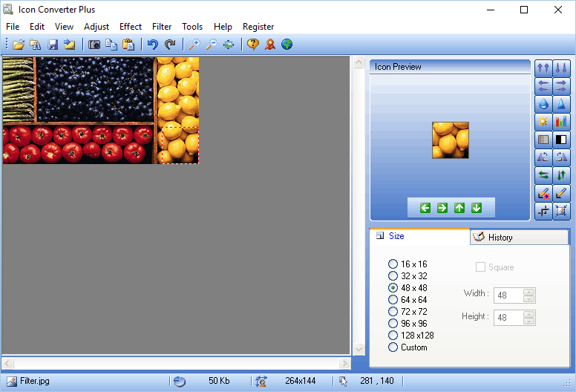Image resolution: width=576 pixels, height=392 pixels.
Task: Move selection right with green arrow button
Action: click(442, 208)
